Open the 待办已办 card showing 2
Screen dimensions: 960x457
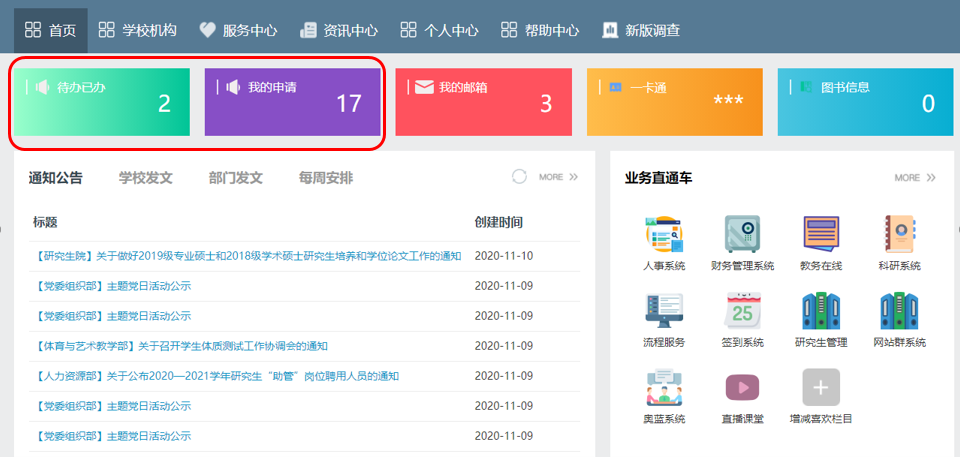coord(102,102)
